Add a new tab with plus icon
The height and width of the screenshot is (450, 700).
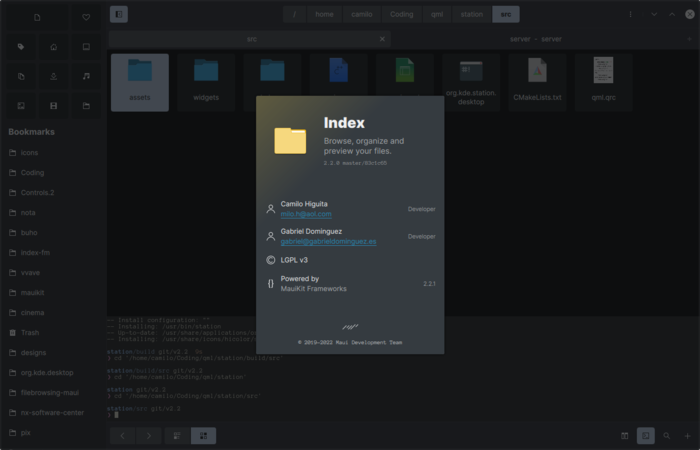click(689, 39)
